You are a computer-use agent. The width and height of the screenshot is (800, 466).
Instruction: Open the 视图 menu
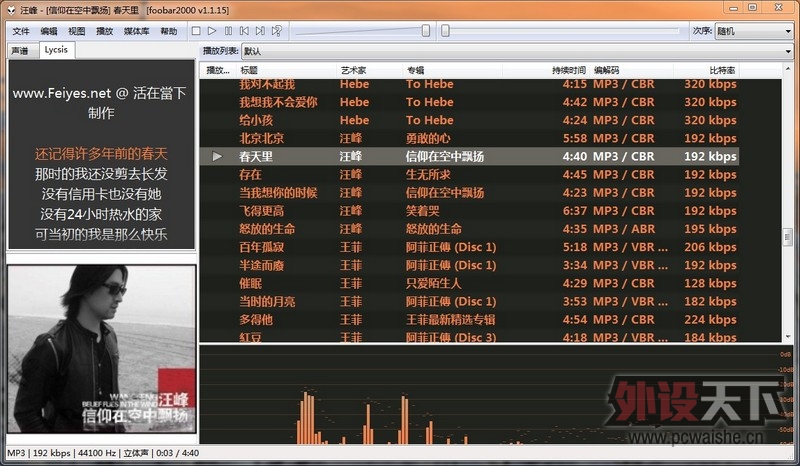pos(77,31)
